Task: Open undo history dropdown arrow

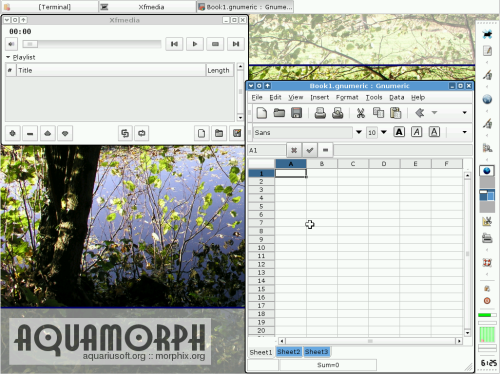Action: pyautogui.click(x=434, y=113)
